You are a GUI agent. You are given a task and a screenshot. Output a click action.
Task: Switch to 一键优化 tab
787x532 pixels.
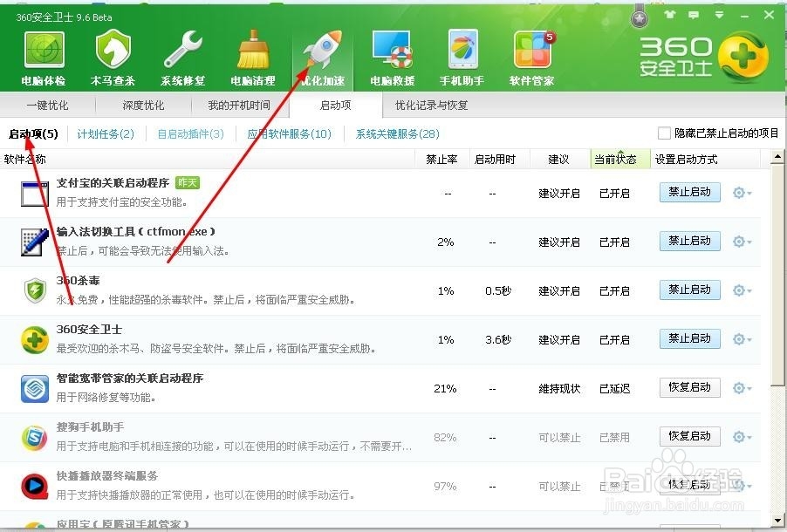48,106
